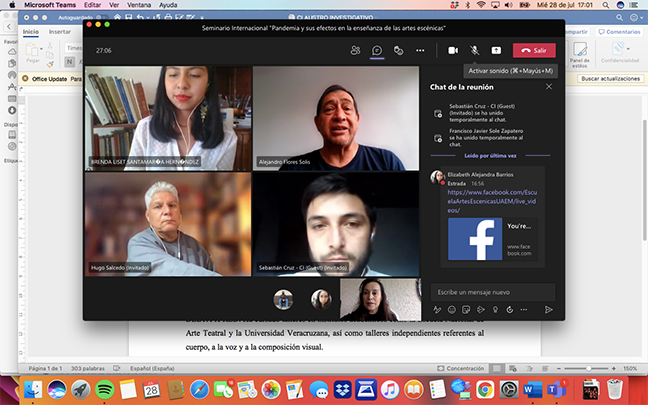
Task: Toggle the meeting chat icon
Action: [377, 50]
